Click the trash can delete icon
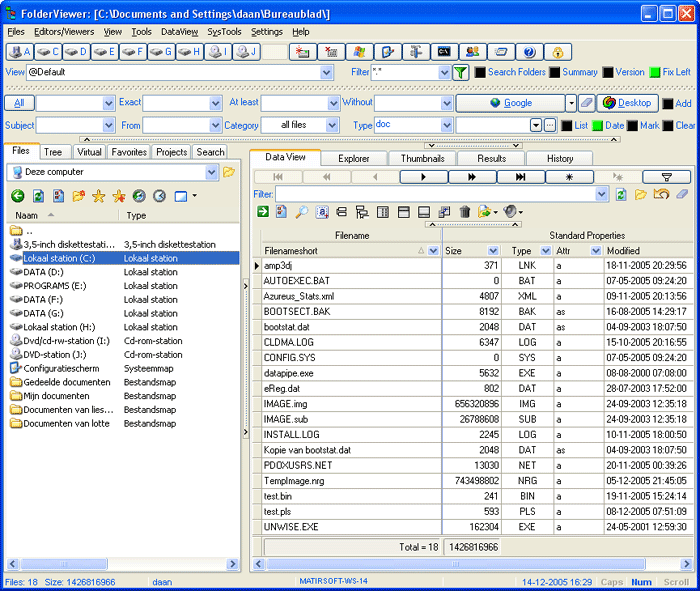Screen dimensions: 700x591 [465, 212]
